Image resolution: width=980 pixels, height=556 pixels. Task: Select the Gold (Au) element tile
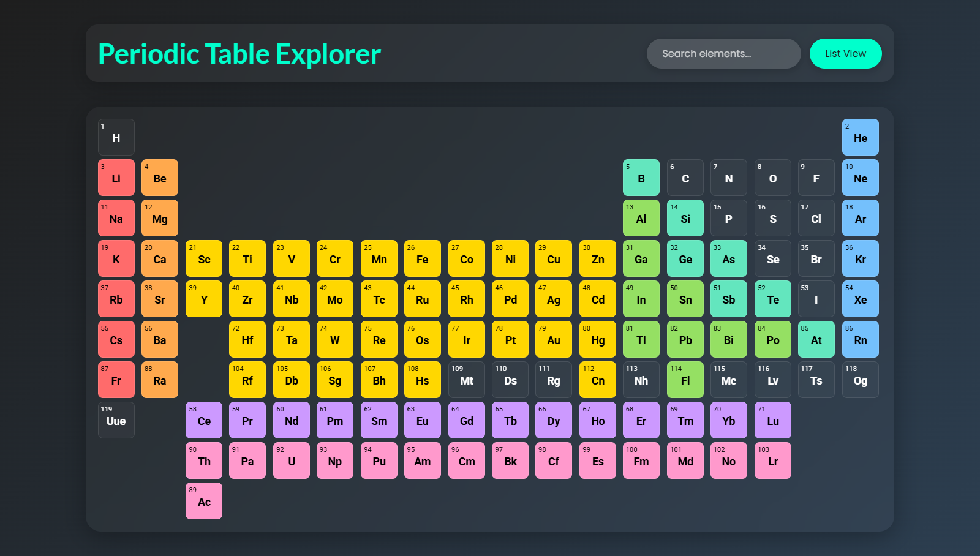[x=554, y=339]
